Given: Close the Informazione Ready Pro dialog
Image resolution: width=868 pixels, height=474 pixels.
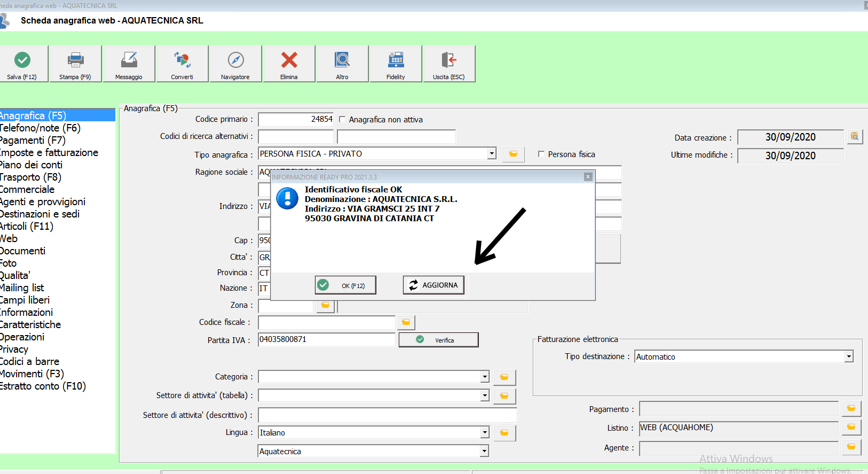Looking at the screenshot, I should pos(588,177).
